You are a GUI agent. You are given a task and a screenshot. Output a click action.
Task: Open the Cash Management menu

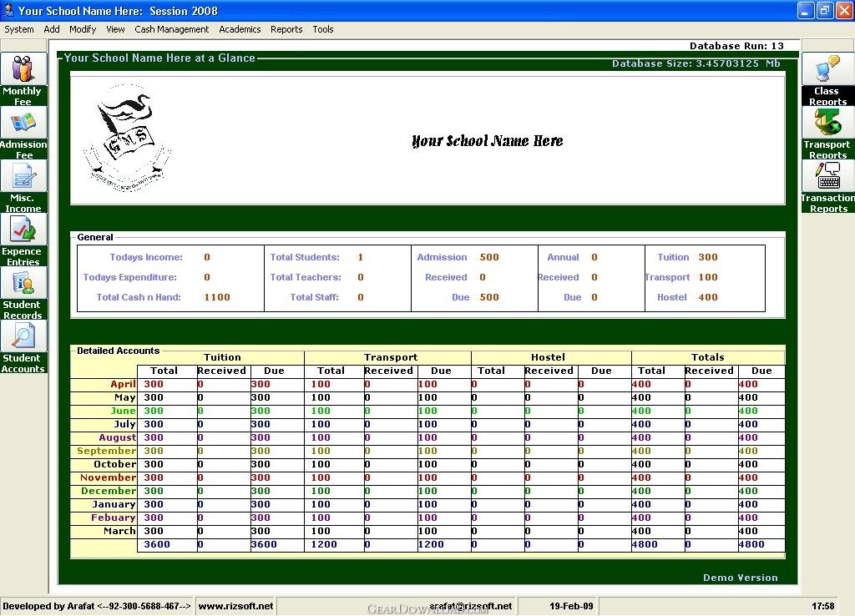coord(172,29)
